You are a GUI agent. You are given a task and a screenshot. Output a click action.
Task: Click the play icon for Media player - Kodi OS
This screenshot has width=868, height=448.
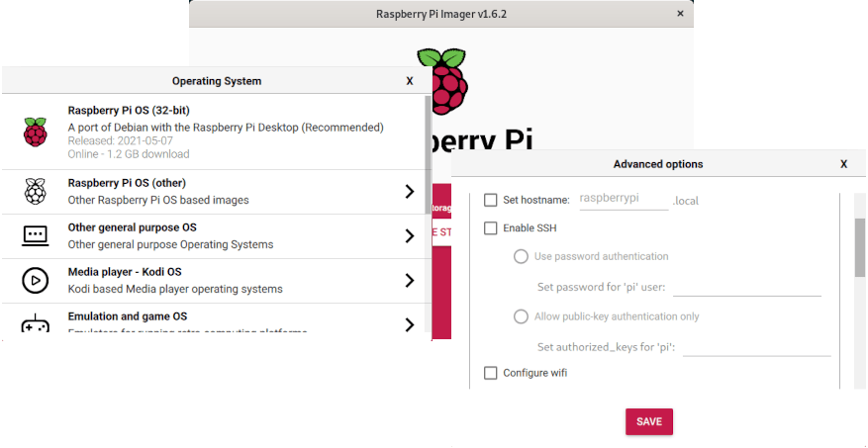tap(36, 281)
